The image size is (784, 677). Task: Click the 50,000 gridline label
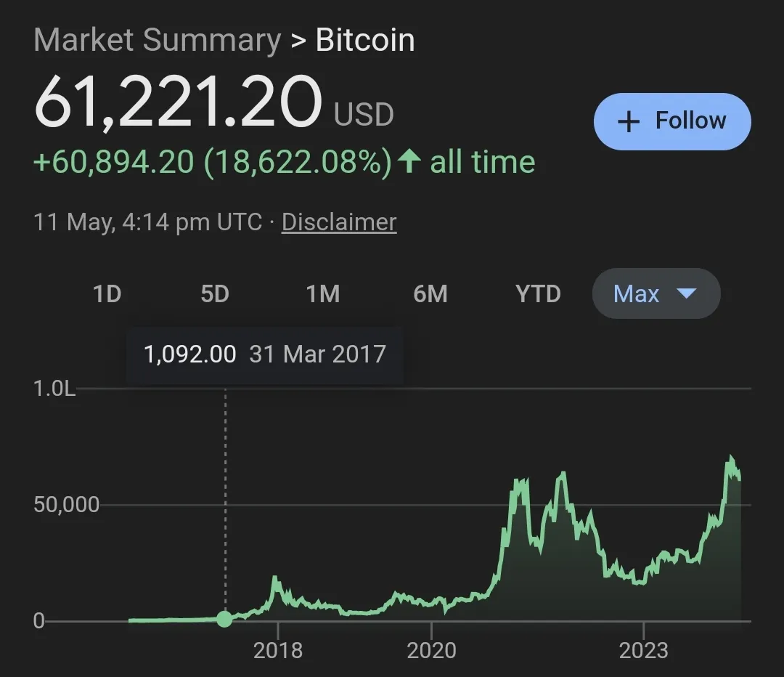(x=67, y=504)
